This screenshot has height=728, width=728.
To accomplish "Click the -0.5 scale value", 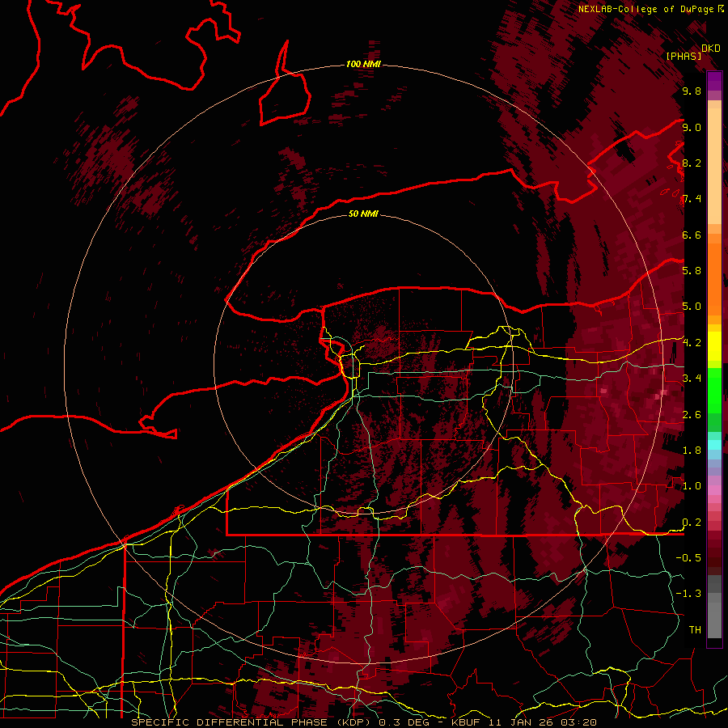I will pos(688,558).
